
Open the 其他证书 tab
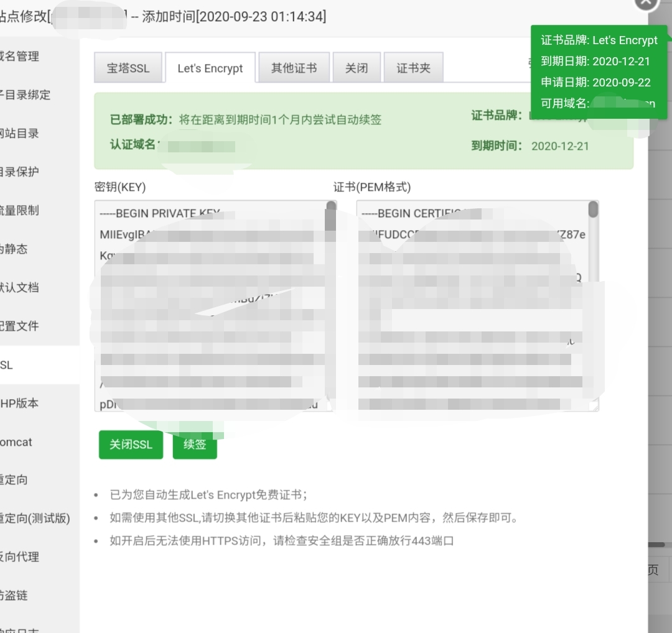coord(294,68)
